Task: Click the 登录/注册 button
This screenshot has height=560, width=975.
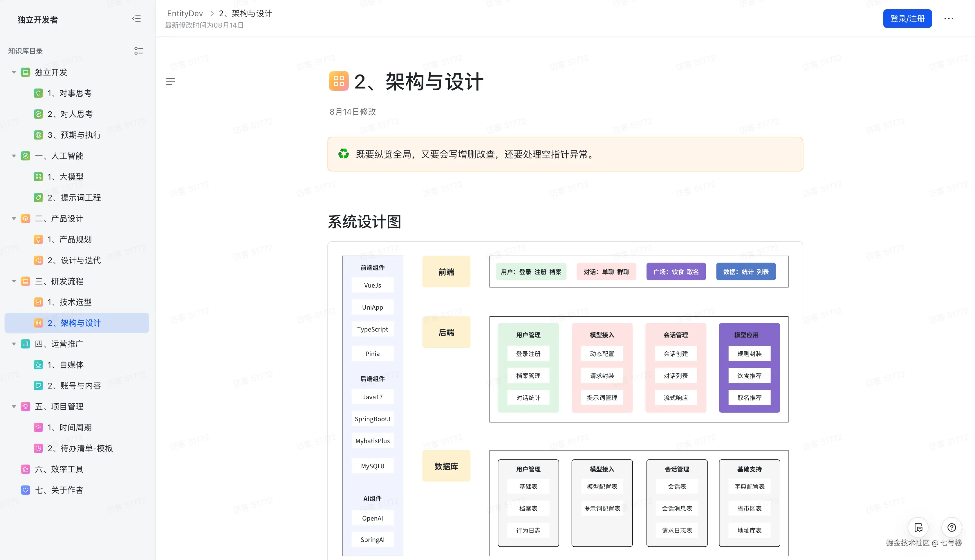Action: point(907,19)
